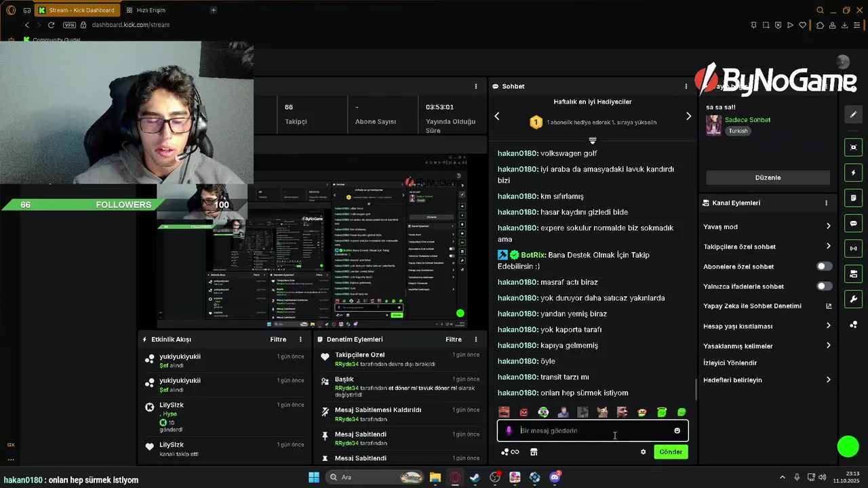Click the edit pencil icon in right sidebar

(x=853, y=115)
